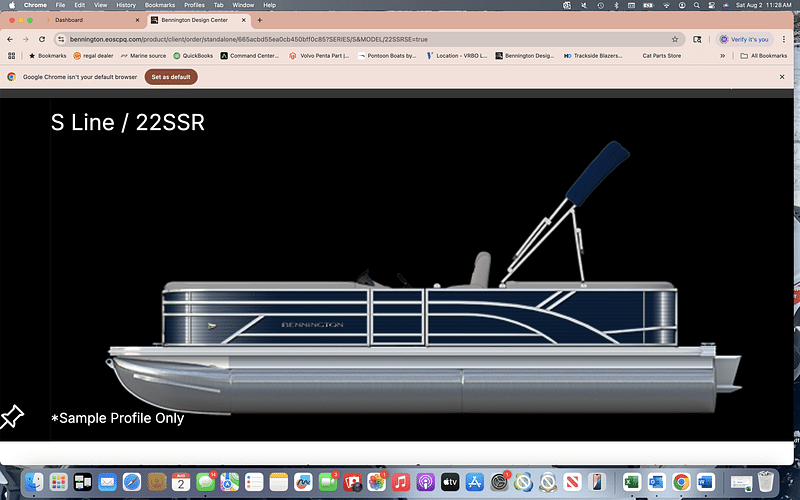Open a new browser tab
The image size is (800, 500).
click(260, 20)
